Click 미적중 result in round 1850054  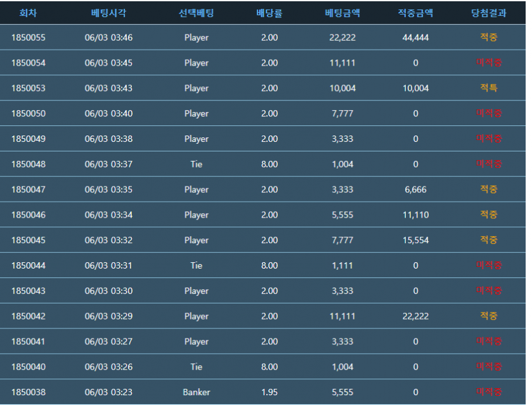(489, 62)
